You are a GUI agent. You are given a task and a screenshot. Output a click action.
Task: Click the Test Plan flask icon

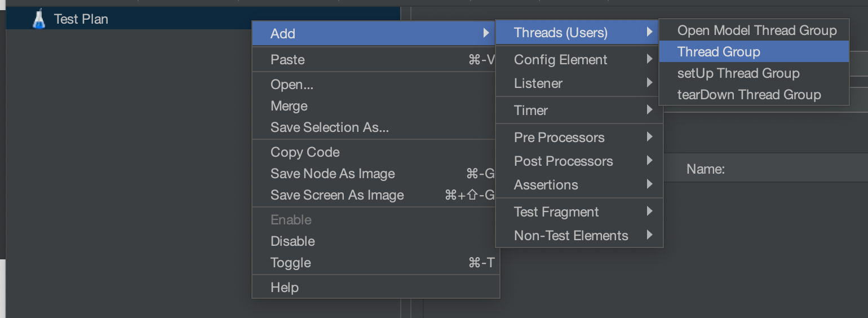[x=38, y=19]
